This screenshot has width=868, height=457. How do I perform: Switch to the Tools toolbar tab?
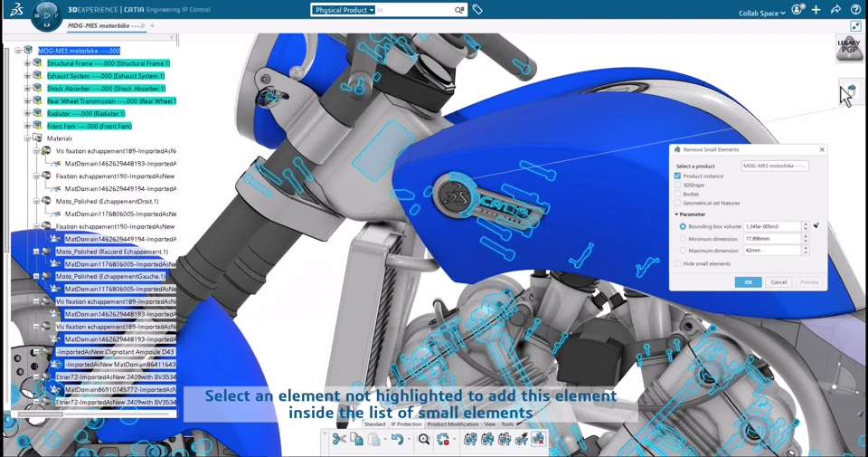(x=507, y=424)
